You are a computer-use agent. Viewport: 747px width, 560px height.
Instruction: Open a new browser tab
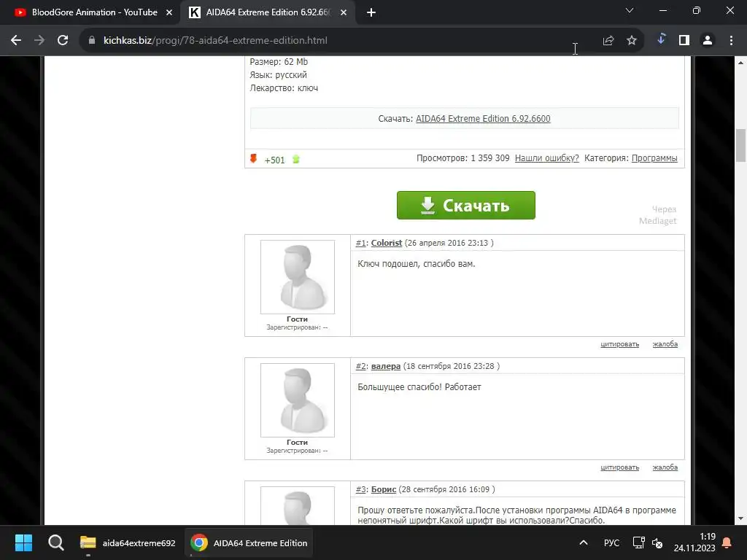coord(371,13)
